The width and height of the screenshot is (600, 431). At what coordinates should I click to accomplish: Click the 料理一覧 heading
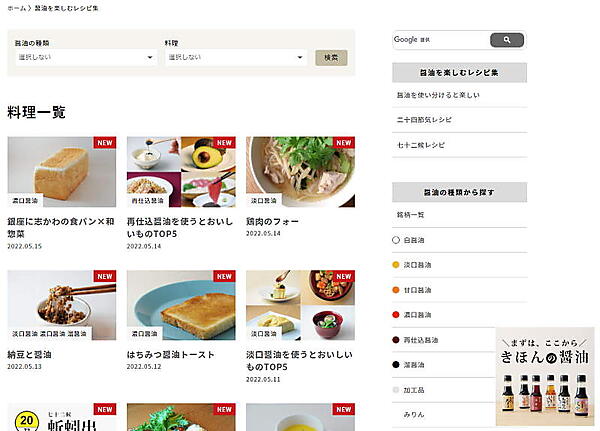click(x=36, y=112)
